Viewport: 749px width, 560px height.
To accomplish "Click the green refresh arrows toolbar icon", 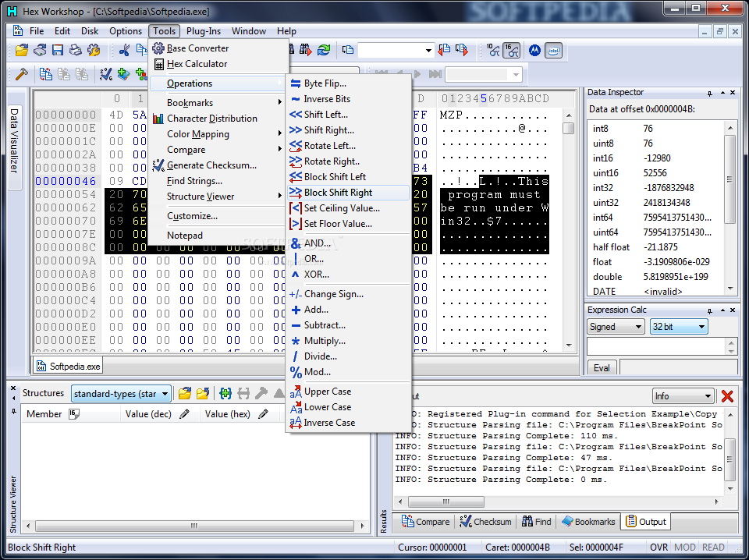I will [x=324, y=50].
